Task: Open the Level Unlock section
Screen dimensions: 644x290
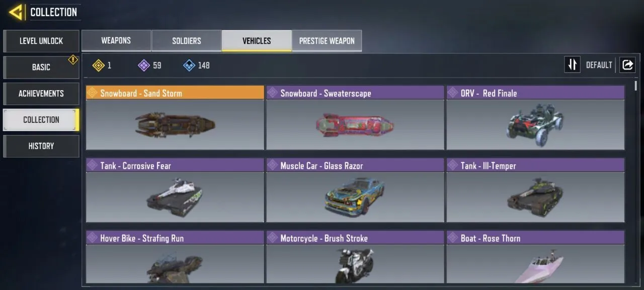Action: [x=41, y=41]
